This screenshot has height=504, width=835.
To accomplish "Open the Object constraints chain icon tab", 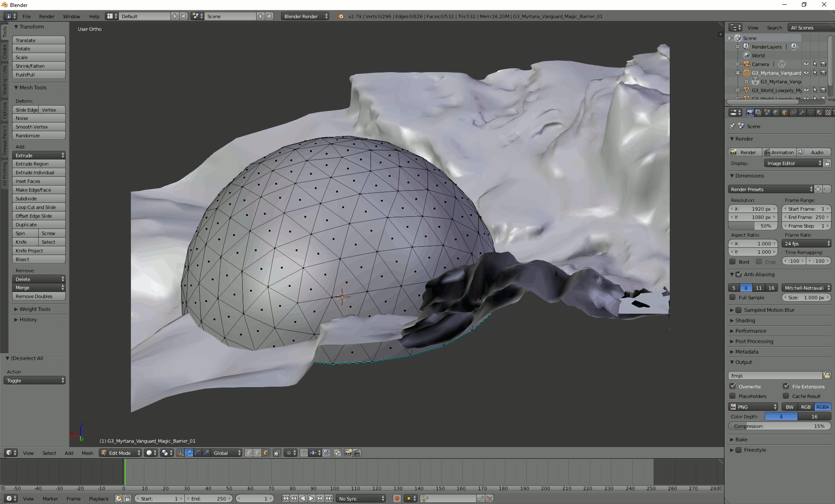I will (793, 113).
